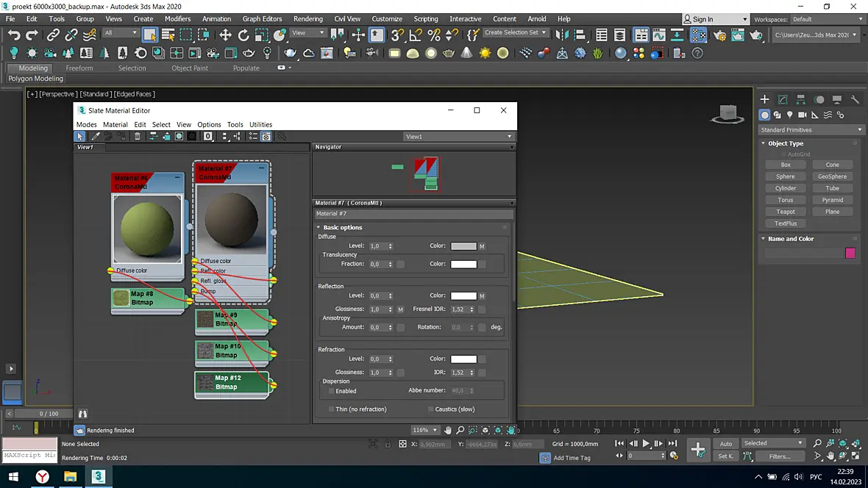Switch to the Freeform ribbon tab
Screen dimensions: 868x488
pos(79,68)
